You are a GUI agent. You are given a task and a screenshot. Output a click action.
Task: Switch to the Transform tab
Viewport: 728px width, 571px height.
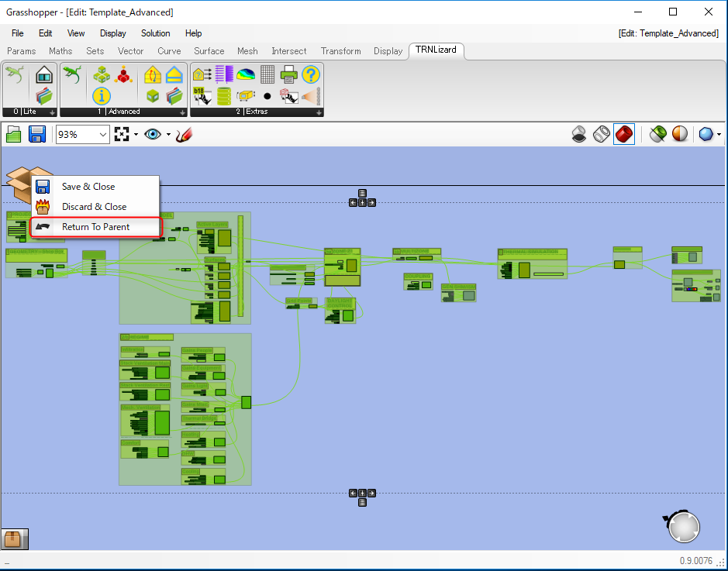click(x=341, y=51)
